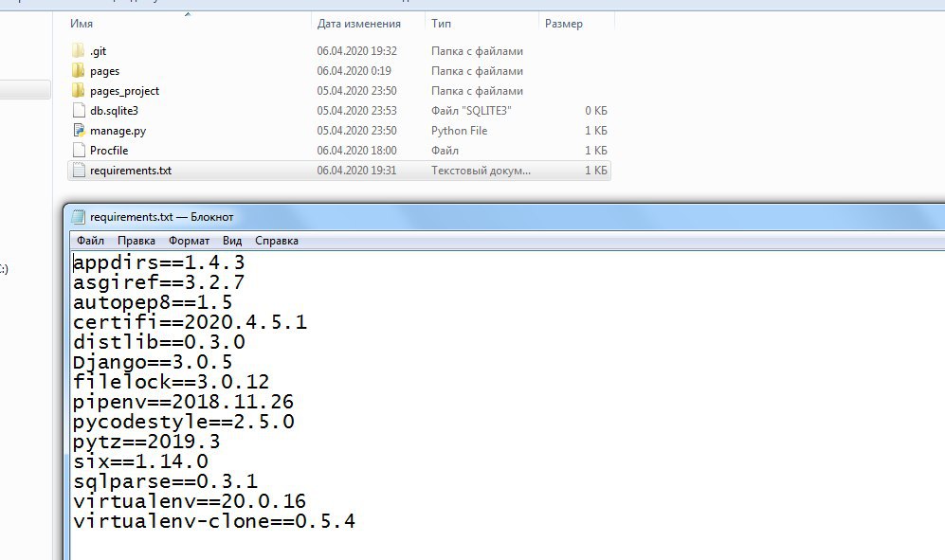Select the Procfile file name
The image size is (945, 560).
(109, 151)
